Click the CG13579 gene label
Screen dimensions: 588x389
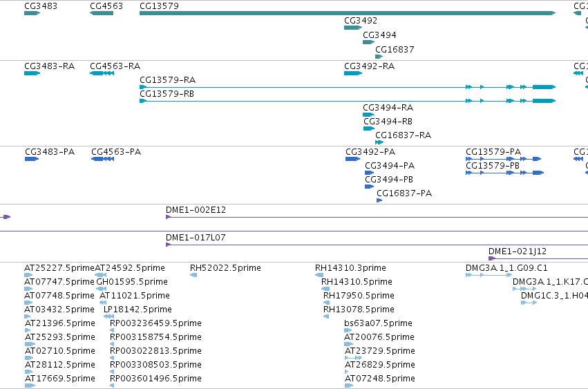(159, 6)
